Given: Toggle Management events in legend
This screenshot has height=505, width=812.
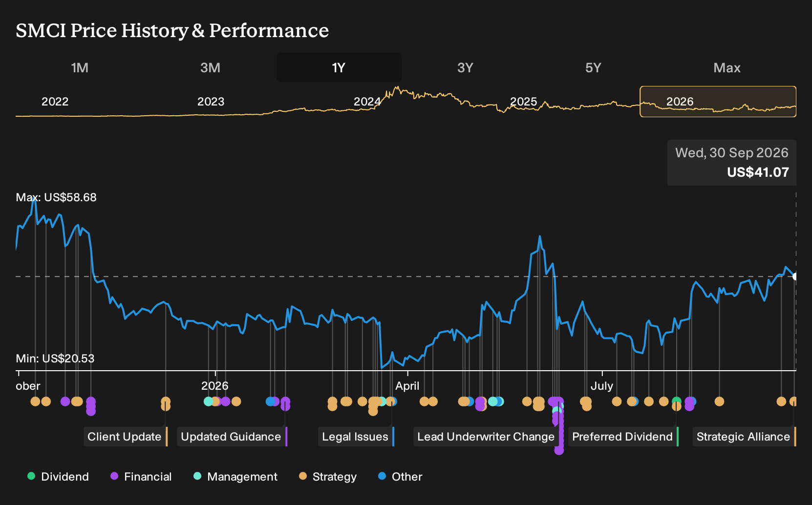Looking at the screenshot, I should (235, 477).
